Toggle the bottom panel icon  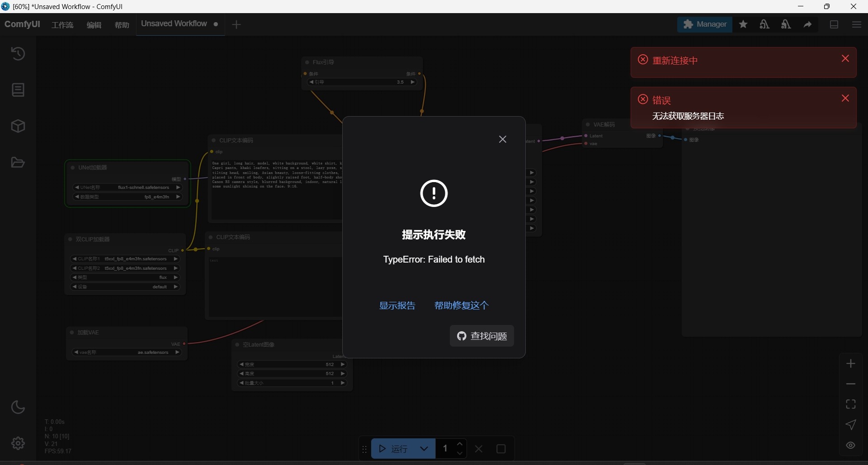click(834, 24)
